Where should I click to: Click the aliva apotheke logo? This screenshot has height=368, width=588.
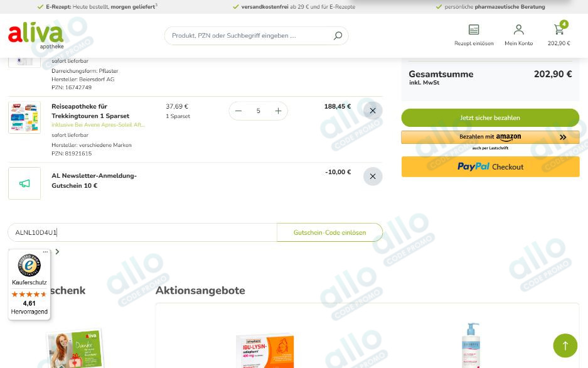pyautogui.click(x=35, y=35)
